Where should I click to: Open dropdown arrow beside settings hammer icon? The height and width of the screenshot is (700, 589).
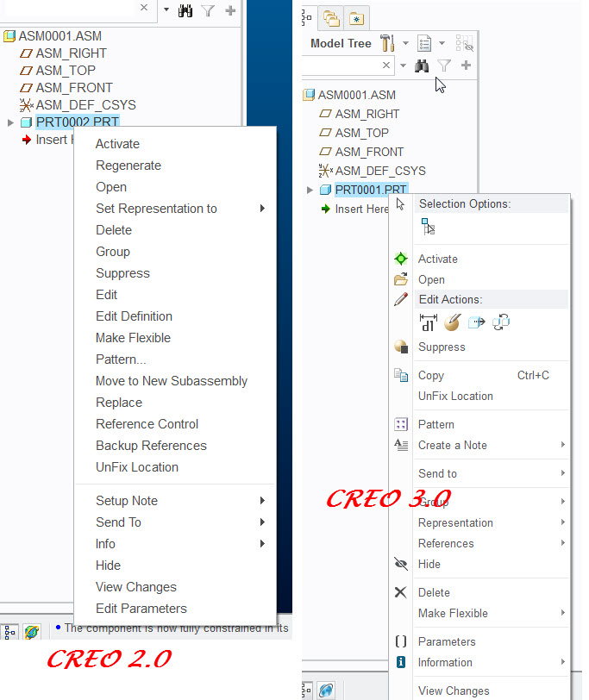pyautogui.click(x=405, y=43)
